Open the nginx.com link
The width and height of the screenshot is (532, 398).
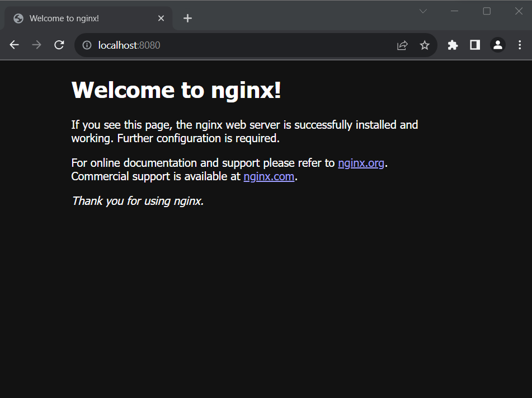coord(269,176)
